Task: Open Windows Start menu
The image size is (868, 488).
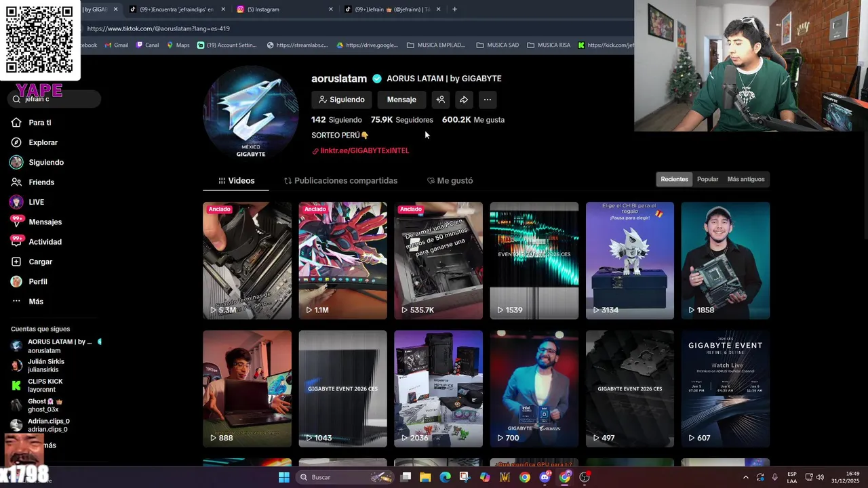Action: [284, 477]
